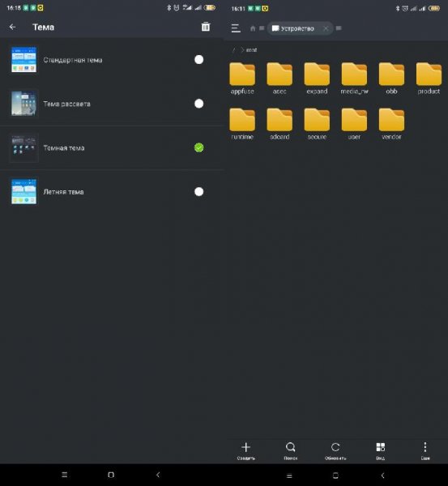The width and height of the screenshot is (448, 486).
Task: Tap the Летняя тема label
Action: [x=63, y=192]
